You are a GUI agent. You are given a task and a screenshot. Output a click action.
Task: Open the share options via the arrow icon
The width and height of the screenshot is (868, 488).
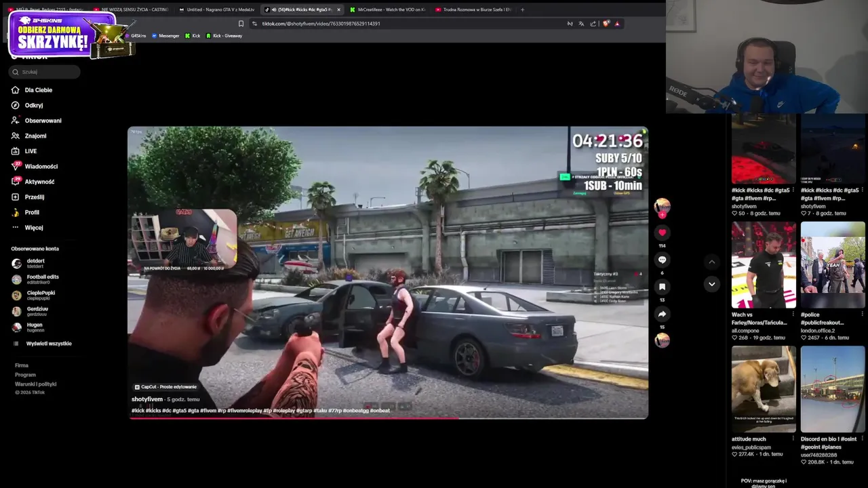pos(662,314)
